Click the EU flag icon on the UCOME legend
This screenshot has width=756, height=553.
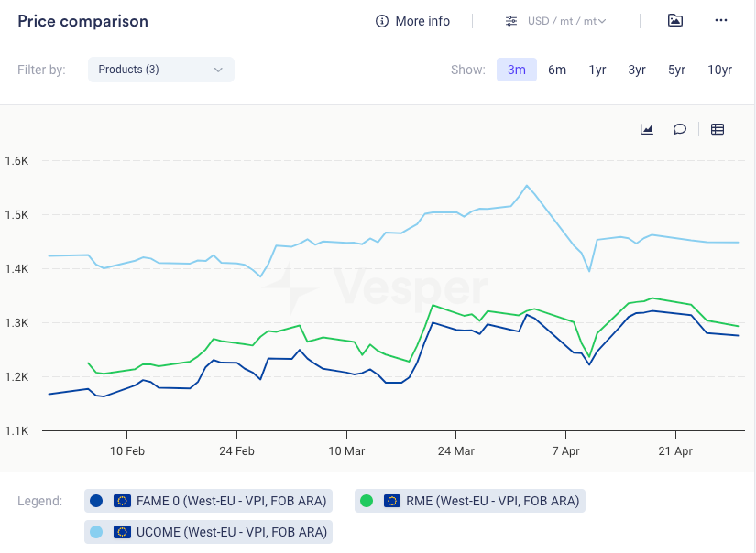[122, 531]
